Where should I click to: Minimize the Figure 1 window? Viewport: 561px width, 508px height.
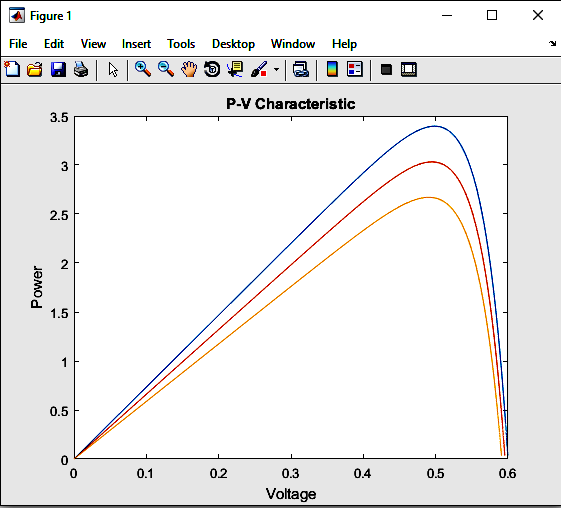click(x=447, y=15)
